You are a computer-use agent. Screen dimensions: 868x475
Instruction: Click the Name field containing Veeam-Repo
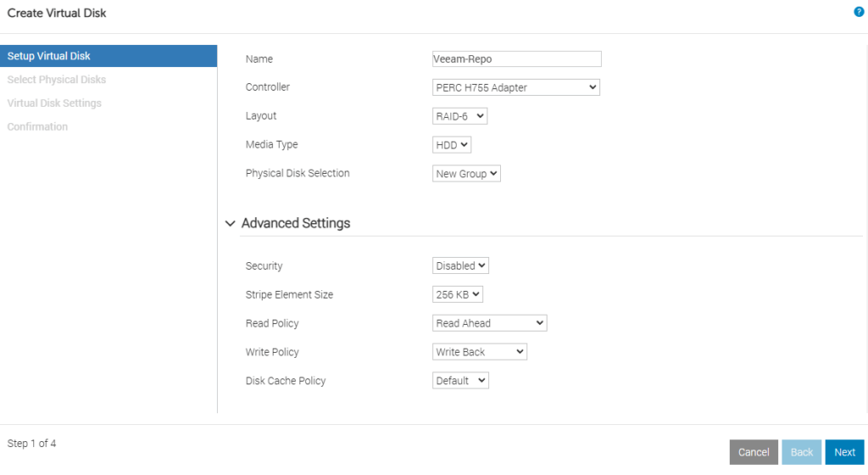[516, 59]
